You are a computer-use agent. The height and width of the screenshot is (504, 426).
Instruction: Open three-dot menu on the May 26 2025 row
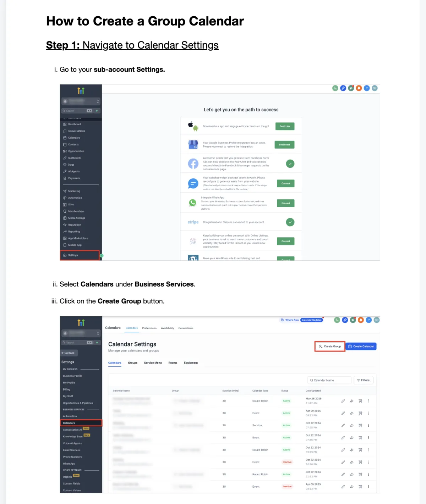(x=368, y=401)
